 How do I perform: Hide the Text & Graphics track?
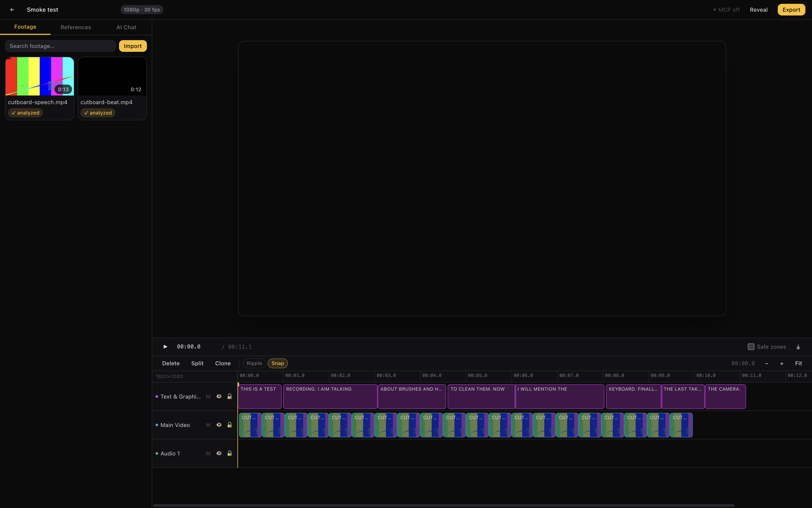(x=219, y=396)
